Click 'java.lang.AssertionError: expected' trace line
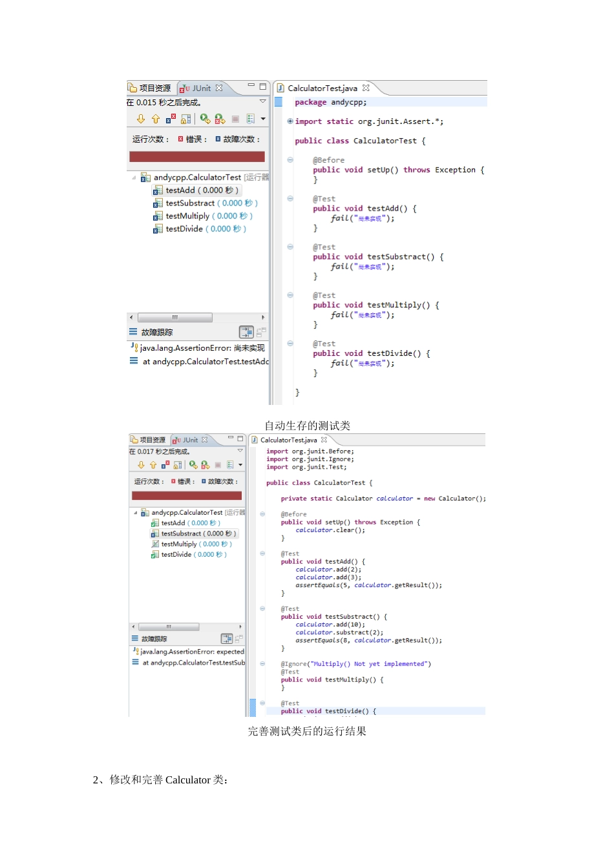 188,652
